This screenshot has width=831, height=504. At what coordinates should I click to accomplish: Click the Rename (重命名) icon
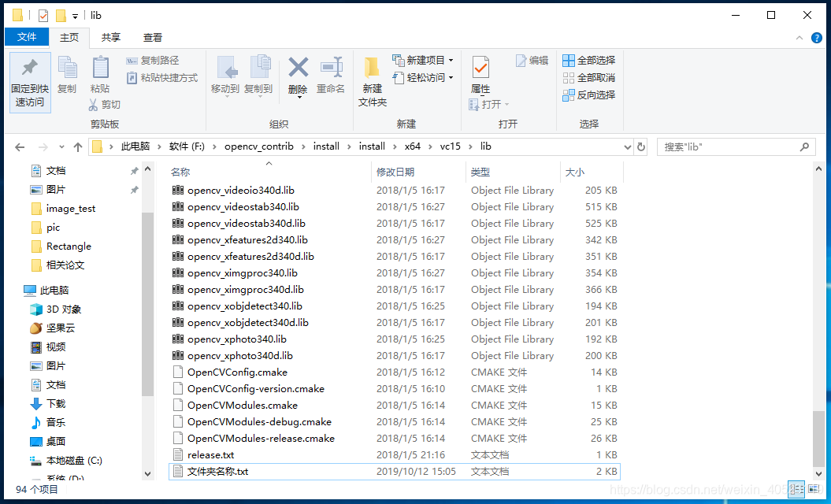[x=332, y=68]
